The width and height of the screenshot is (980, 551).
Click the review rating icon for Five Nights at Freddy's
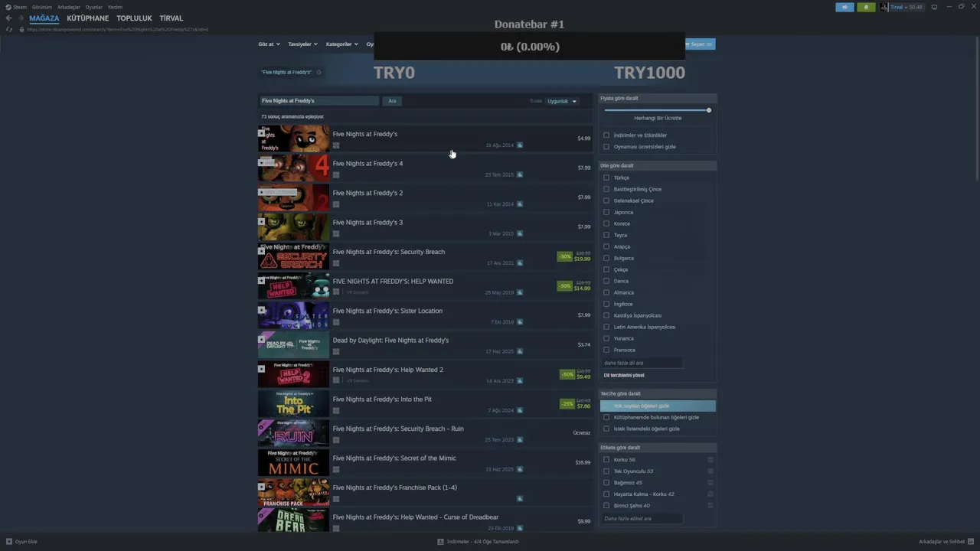point(519,145)
